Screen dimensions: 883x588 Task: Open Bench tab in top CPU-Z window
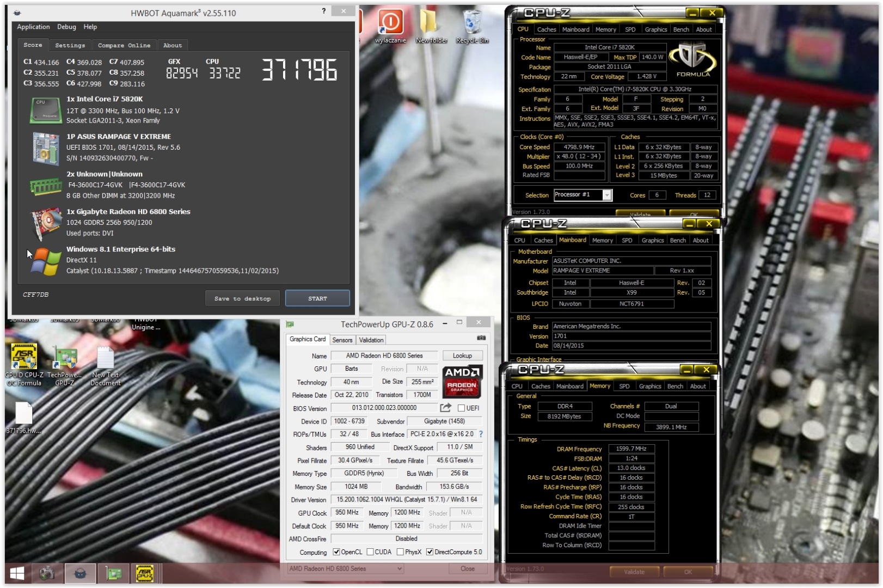click(681, 29)
